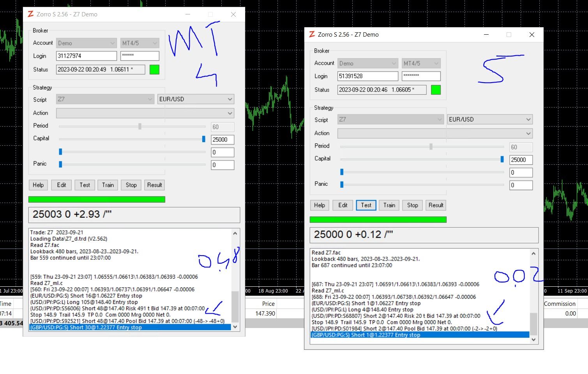Open MT4/5 broker dropdown in right window
This screenshot has height=374, width=588.
(421, 63)
